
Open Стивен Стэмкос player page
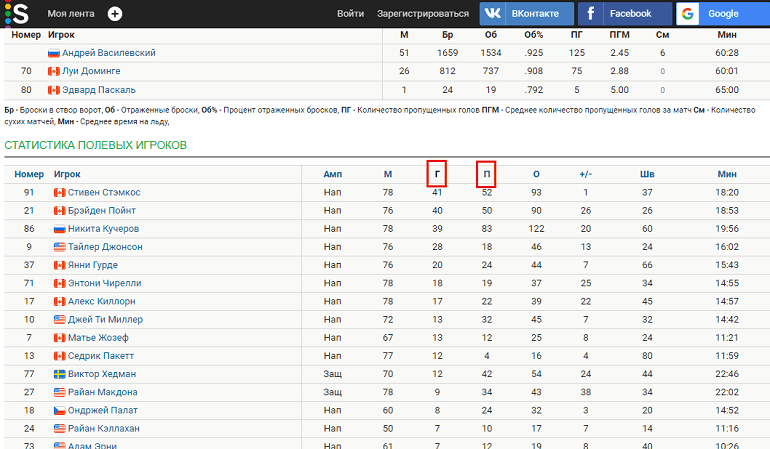pyautogui.click(x=104, y=192)
